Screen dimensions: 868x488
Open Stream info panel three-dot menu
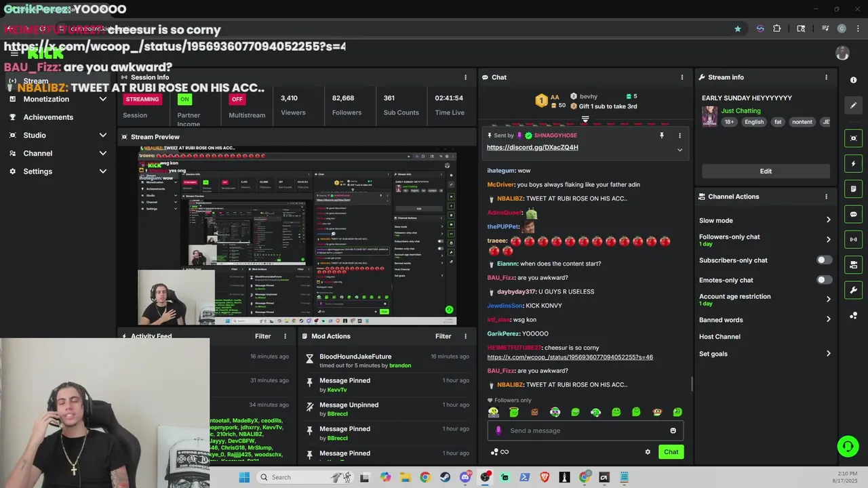(x=826, y=77)
